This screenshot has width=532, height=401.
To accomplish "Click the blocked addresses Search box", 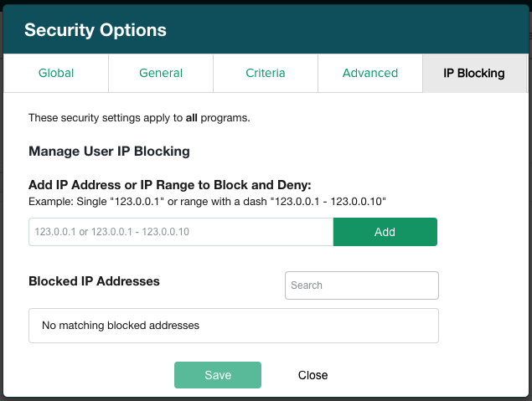I will 361,285.
